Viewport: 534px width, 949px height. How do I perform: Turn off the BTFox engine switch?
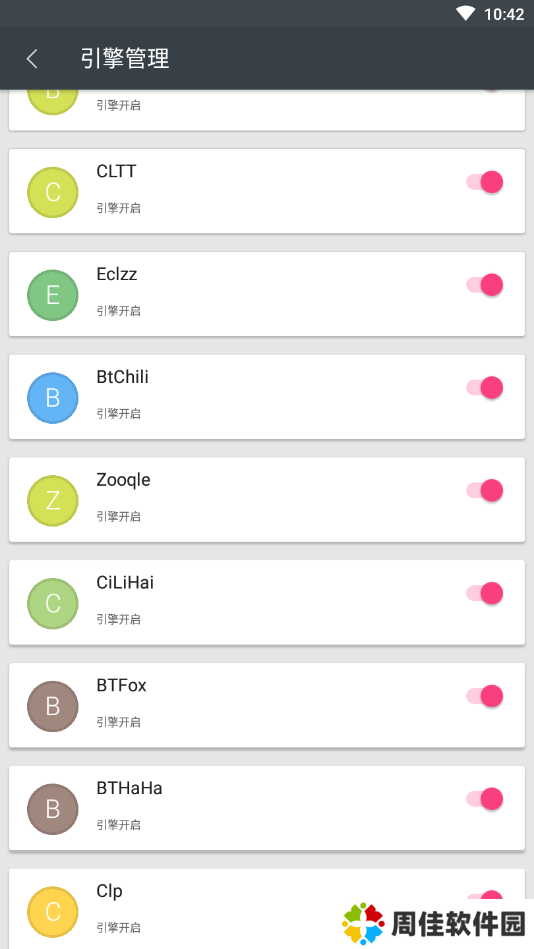[x=485, y=697]
